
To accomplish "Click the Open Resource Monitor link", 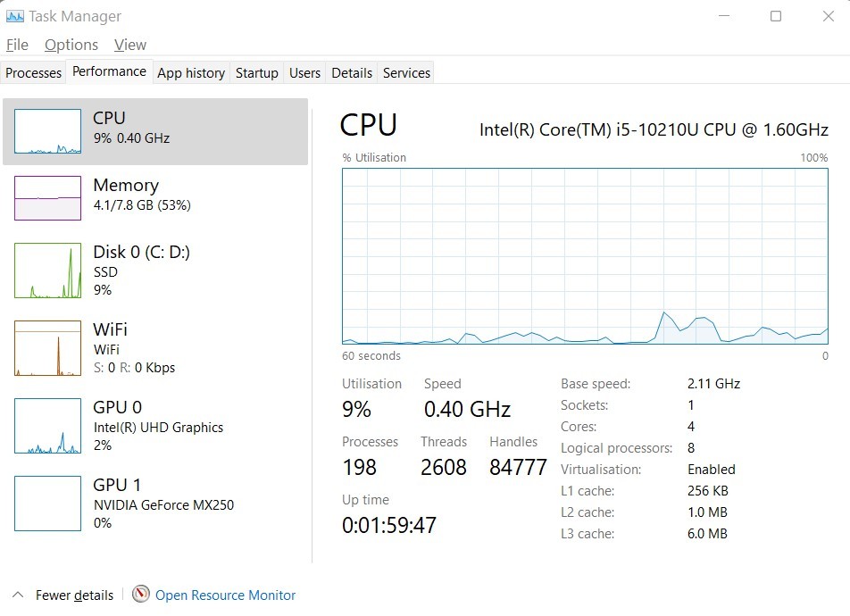I will 226,595.
